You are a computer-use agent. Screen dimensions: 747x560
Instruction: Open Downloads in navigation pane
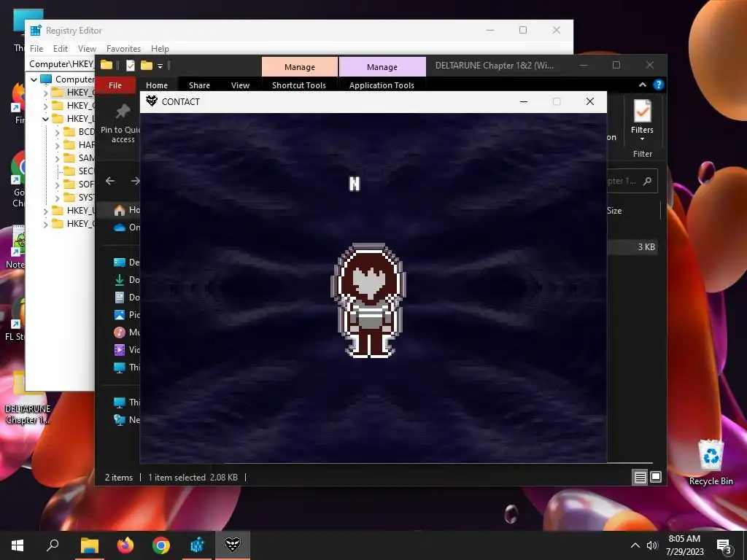coord(127,280)
